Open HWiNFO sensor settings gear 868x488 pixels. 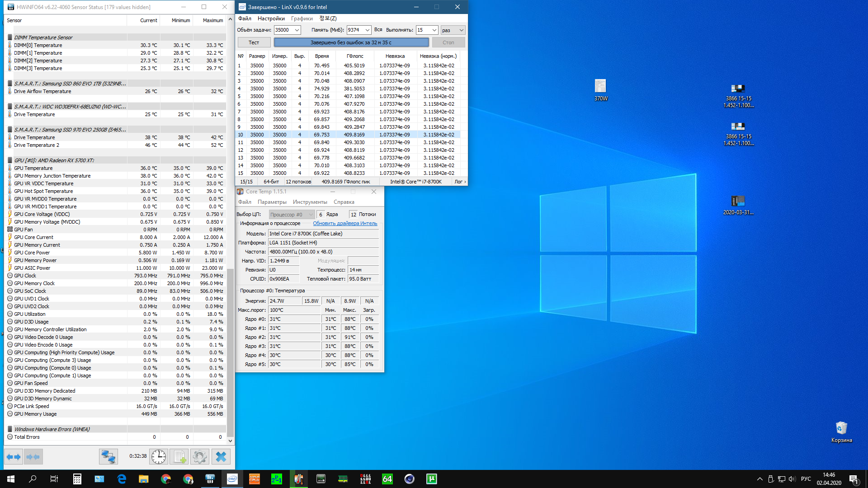[199, 457]
